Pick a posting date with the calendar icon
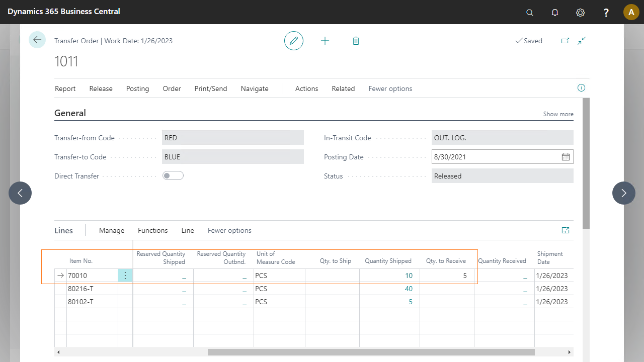The height and width of the screenshot is (362, 644). coord(566,157)
